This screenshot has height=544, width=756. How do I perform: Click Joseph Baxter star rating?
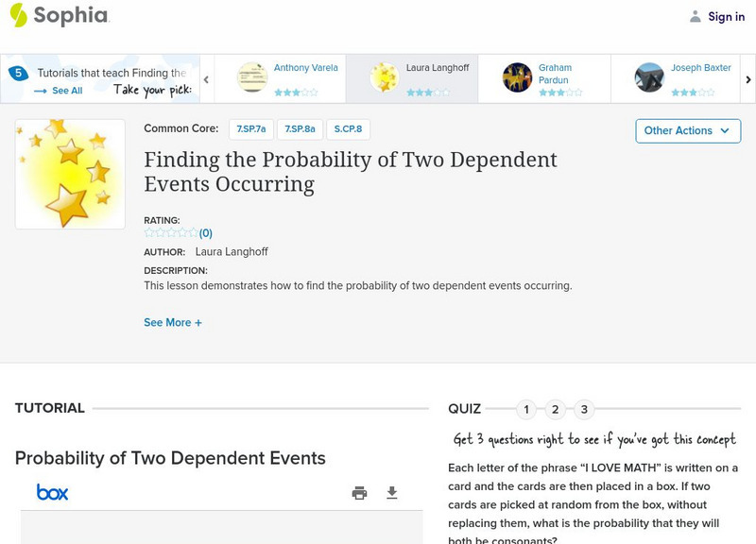pos(693,93)
